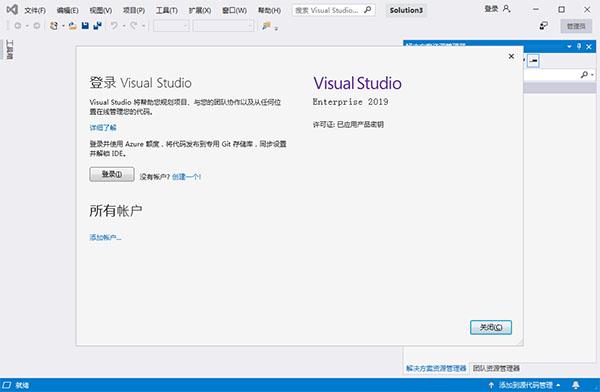Click the 许可证: 已应用产品密钥 text
This screenshot has height=392, width=600.
point(348,124)
